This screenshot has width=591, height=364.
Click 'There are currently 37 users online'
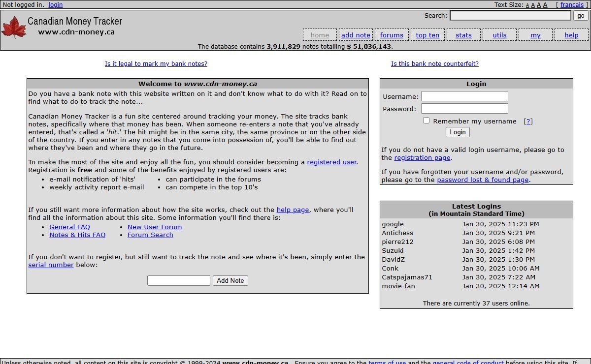click(476, 303)
